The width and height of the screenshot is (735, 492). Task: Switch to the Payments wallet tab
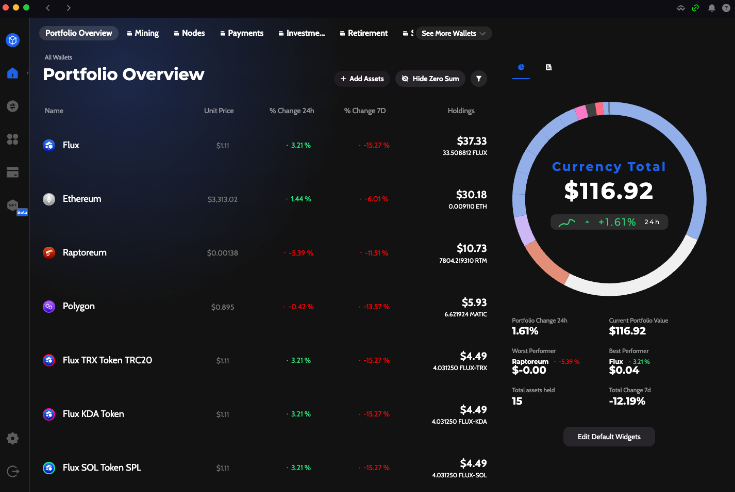pyautogui.click(x=242, y=33)
